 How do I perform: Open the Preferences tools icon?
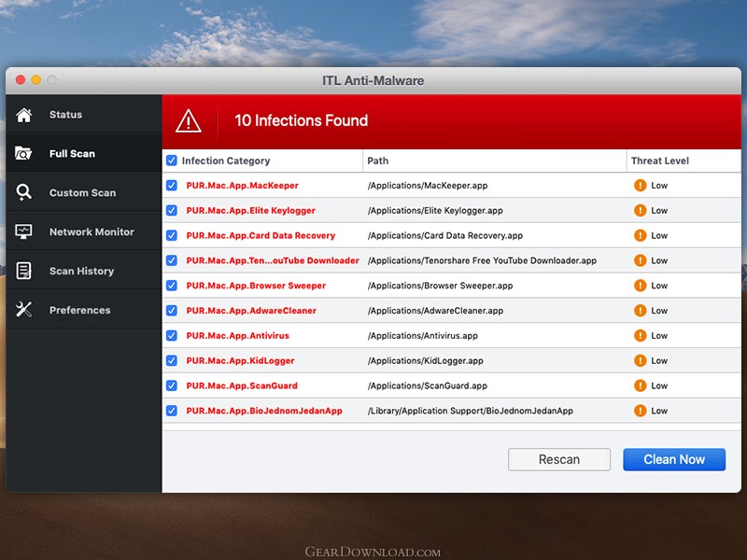coord(24,310)
